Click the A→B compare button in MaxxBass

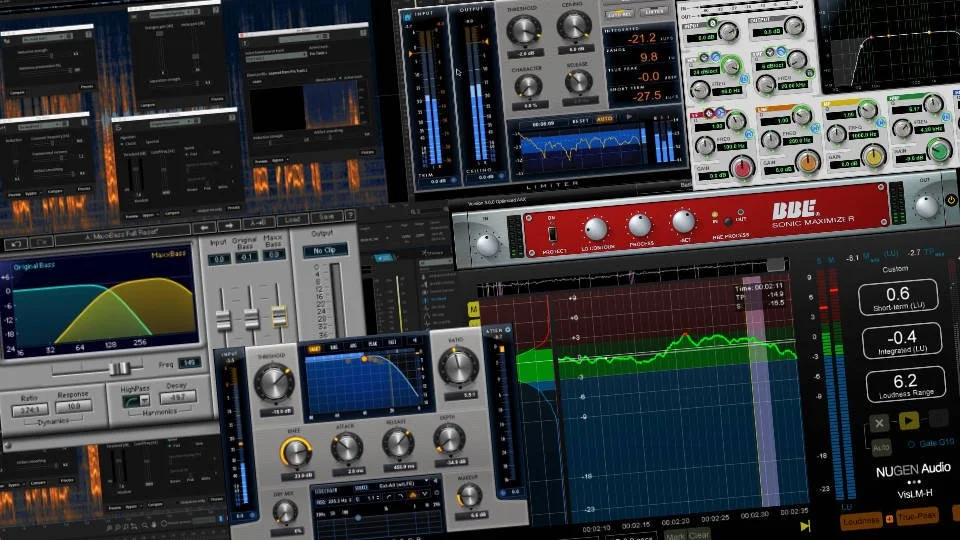click(258, 223)
